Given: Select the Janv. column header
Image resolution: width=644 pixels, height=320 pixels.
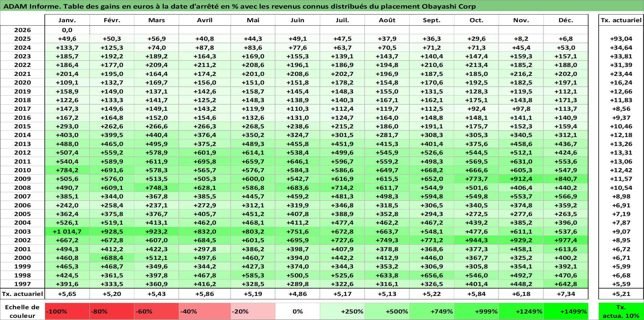Looking at the screenshot, I should [x=67, y=20].
